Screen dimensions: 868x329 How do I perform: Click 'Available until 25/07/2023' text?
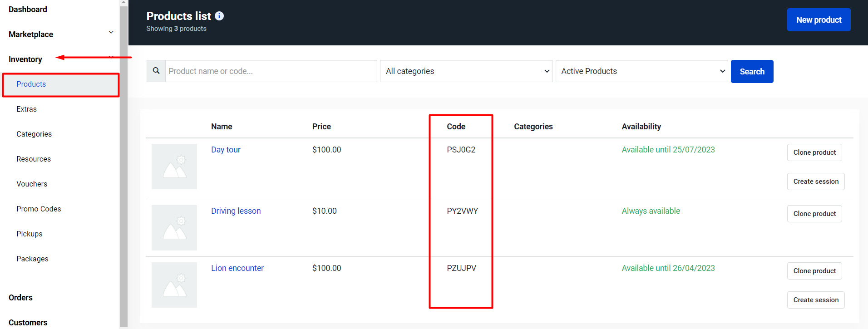pos(668,150)
